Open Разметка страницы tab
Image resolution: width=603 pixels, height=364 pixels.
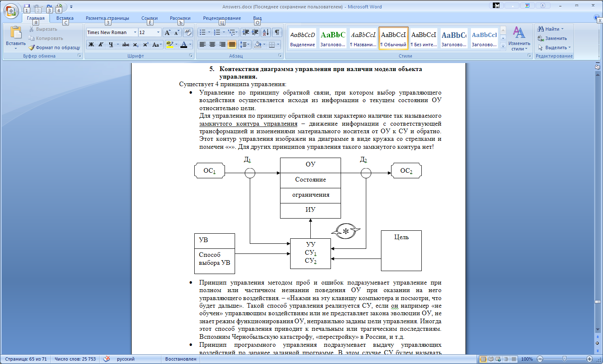pyautogui.click(x=107, y=18)
